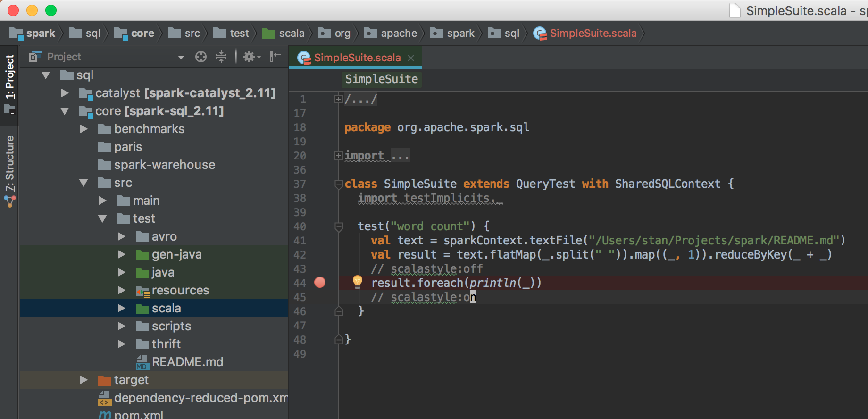Click the apache breadcrumb in navigation bar
This screenshot has width=868, height=419.
pos(398,34)
